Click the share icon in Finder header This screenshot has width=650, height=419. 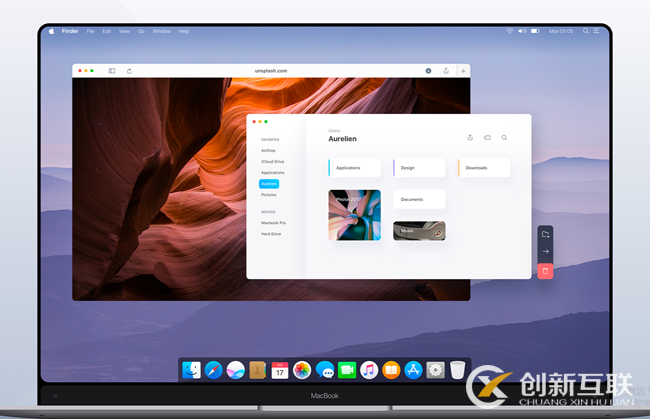pos(470,137)
